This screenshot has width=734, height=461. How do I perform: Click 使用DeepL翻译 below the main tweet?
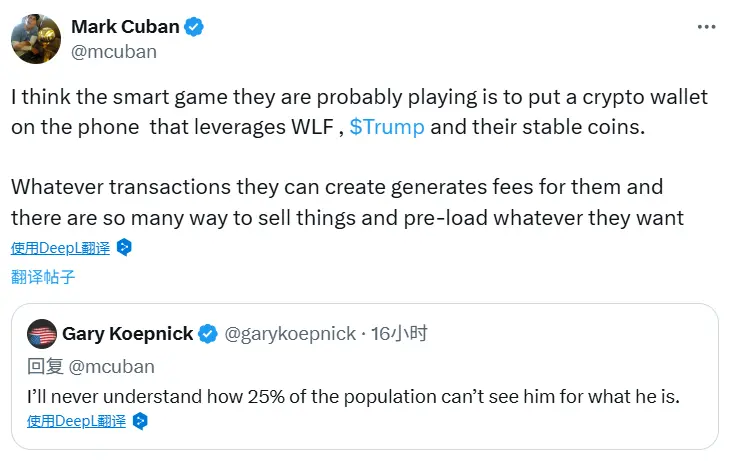(62, 247)
